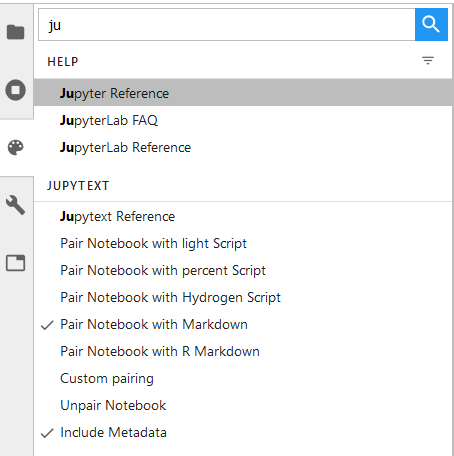Image resolution: width=454 pixels, height=456 pixels.
Task: Click the filter icon beside HELP
Action: 428,61
